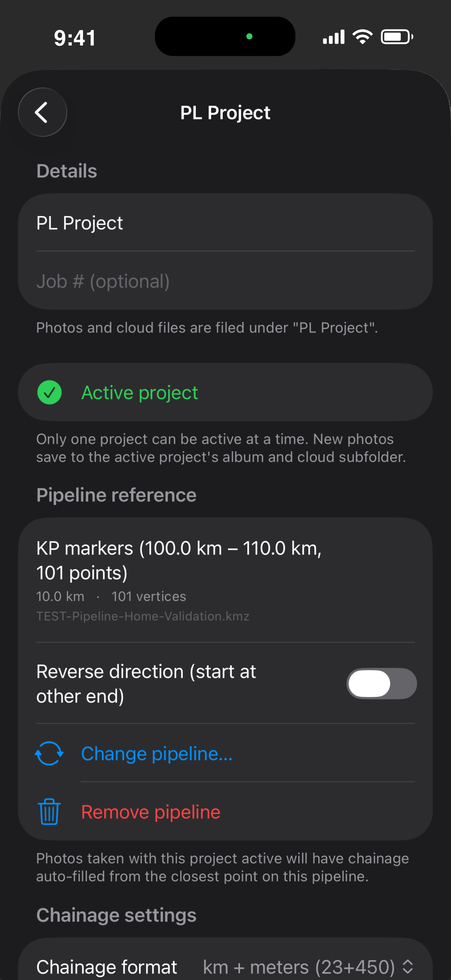Viewport: 451px width, 980px height.
Task: Click the TEST-Pipeline-Home-Validation.kmz filename
Action: [x=142, y=616]
